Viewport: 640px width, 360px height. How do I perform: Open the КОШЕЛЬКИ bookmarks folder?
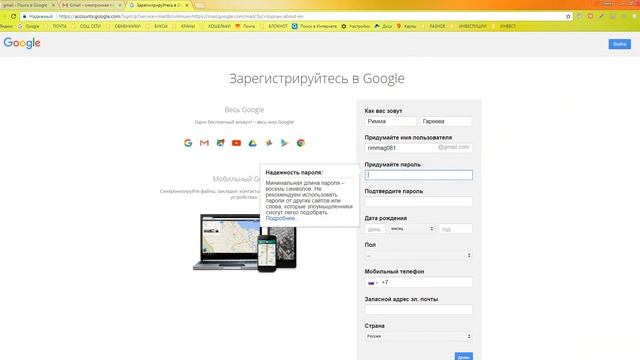(x=216, y=26)
